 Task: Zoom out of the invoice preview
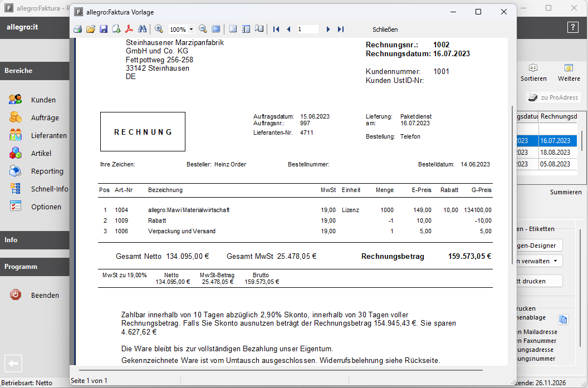(203, 29)
